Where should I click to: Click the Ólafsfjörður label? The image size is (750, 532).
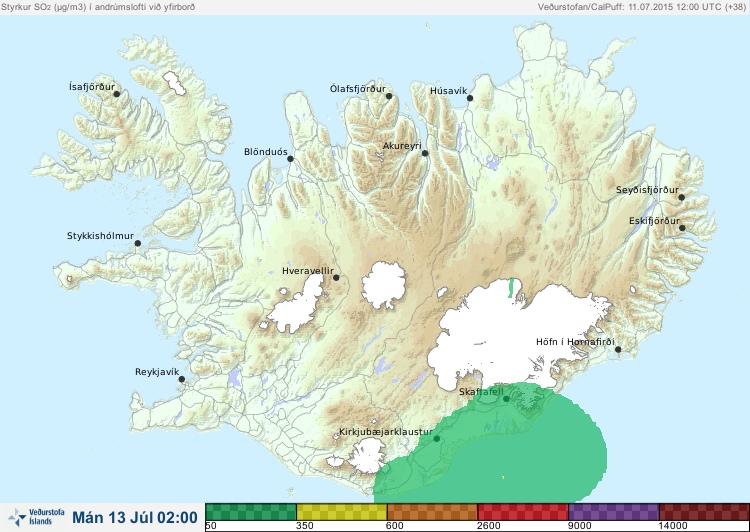click(x=358, y=89)
